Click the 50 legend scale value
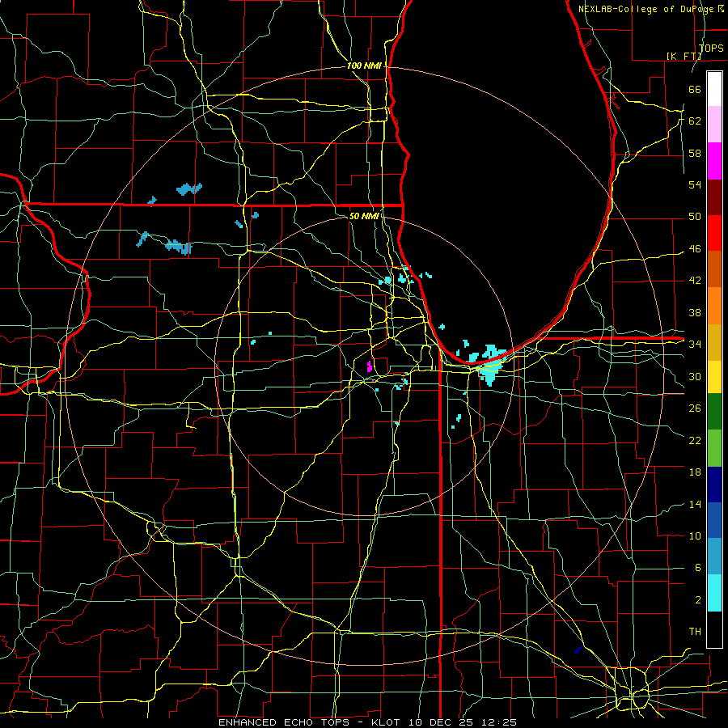This screenshot has width=728, height=728. point(695,217)
